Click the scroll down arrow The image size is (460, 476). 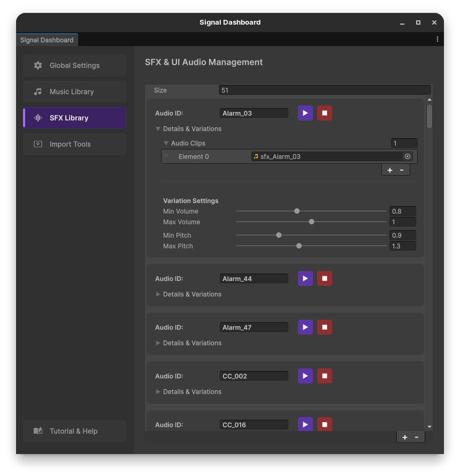[430, 427]
